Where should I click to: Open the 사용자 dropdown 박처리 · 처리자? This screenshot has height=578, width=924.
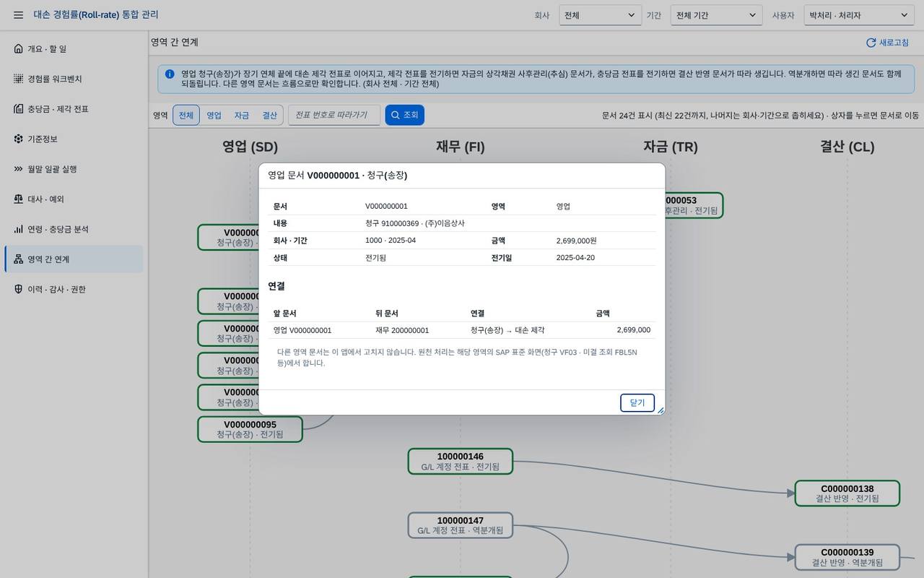pyautogui.click(x=859, y=15)
